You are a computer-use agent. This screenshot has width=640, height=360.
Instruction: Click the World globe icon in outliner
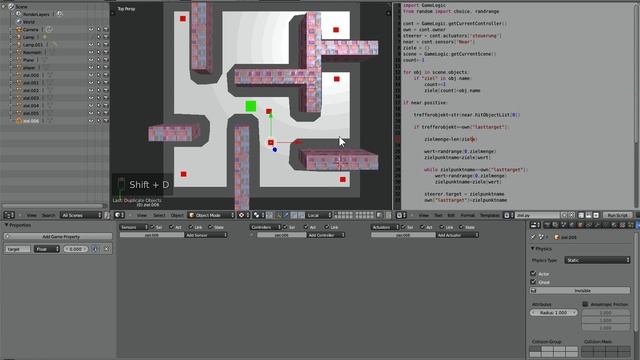19,22
